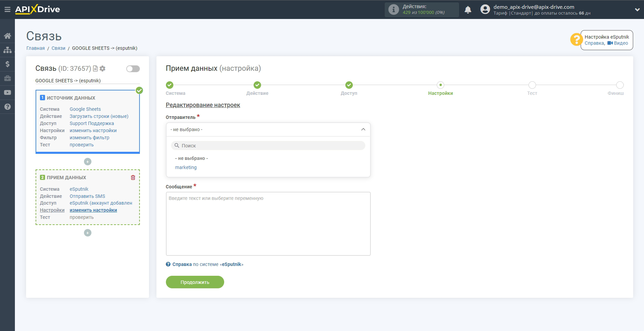Toggle the connection on/off switch
Image resolution: width=644 pixels, height=331 pixels.
[x=133, y=69]
